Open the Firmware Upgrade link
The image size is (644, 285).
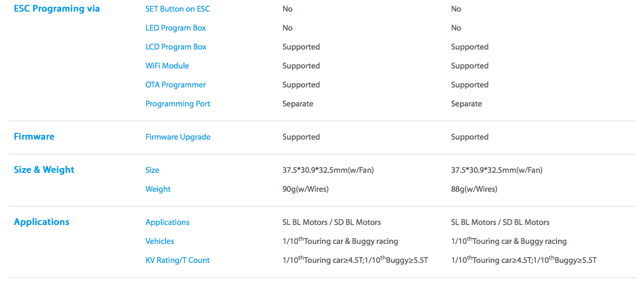[x=178, y=137]
